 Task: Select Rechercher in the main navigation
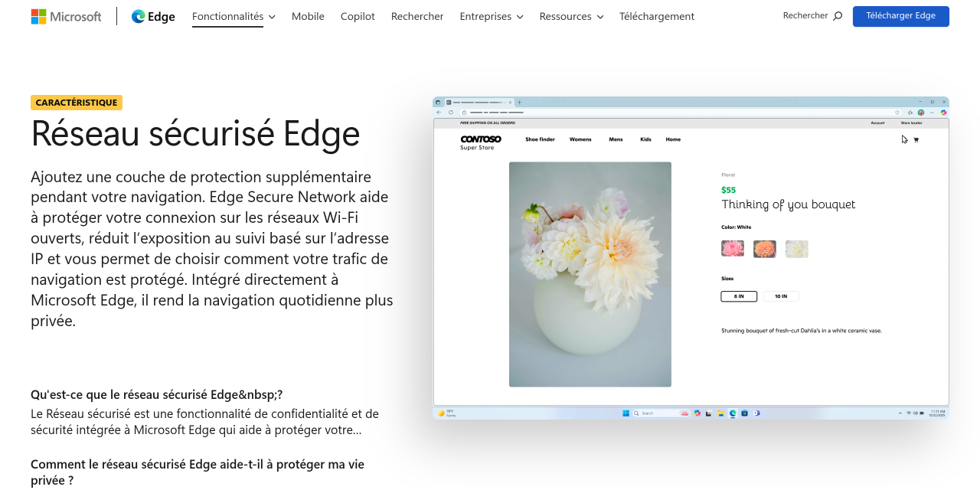[417, 16]
